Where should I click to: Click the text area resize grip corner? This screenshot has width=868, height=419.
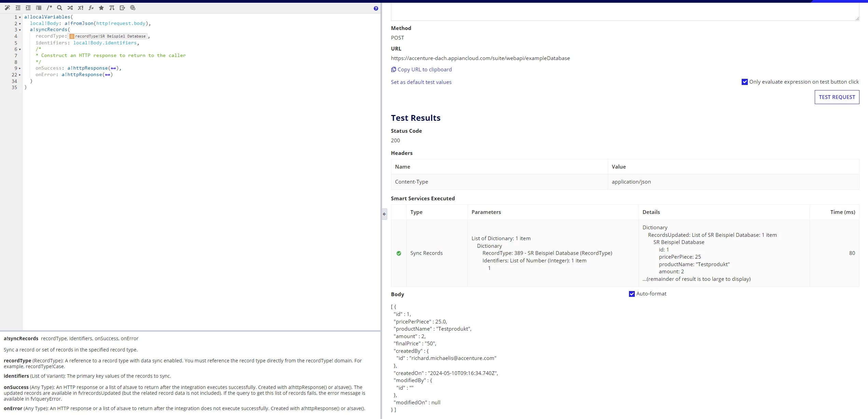point(857,18)
